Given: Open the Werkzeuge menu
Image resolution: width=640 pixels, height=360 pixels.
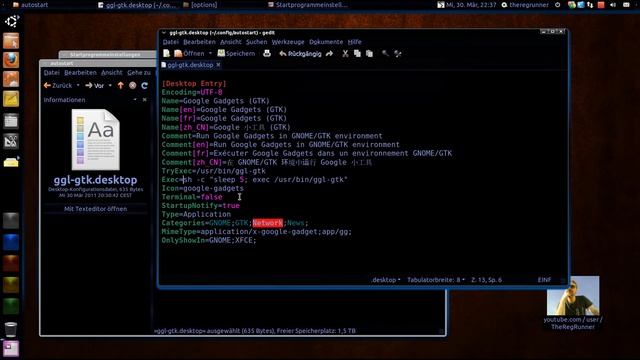Looking at the screenshot, I should [x=288, y=42].
